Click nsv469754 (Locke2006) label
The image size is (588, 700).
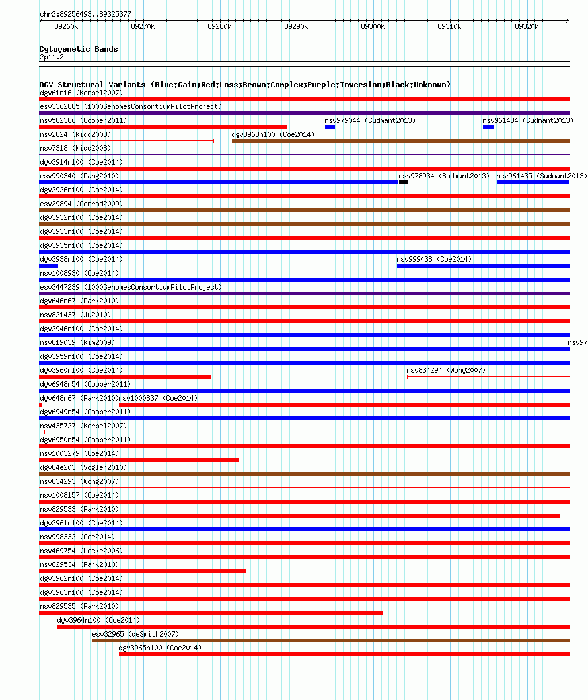tap(81, 549)
